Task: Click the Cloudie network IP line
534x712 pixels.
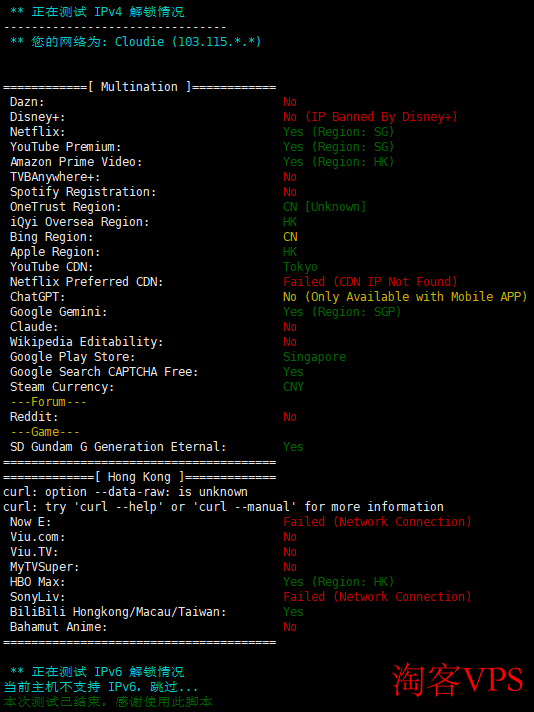Action: 136,42
